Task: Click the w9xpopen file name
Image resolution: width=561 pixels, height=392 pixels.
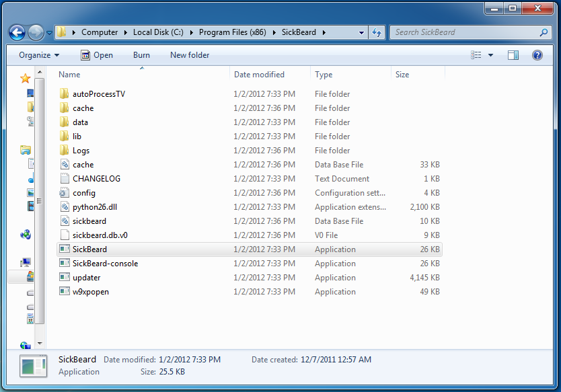Action: pos(91,292)
